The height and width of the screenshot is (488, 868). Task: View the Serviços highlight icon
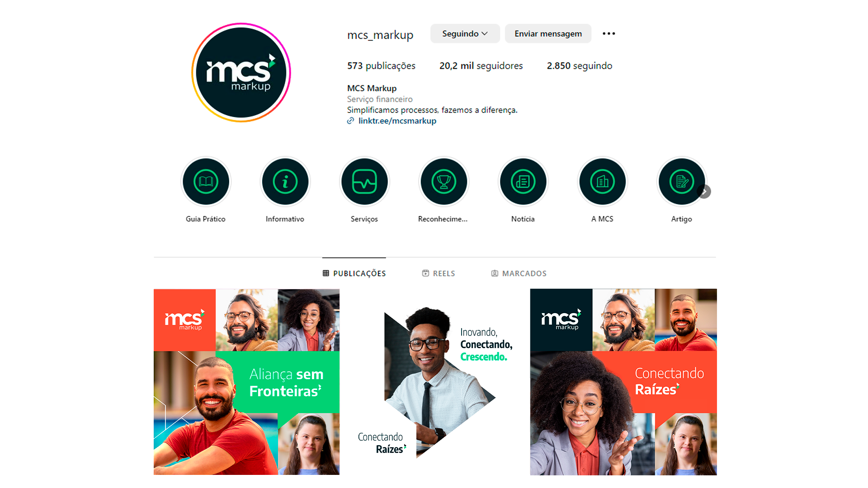(364, 182)
